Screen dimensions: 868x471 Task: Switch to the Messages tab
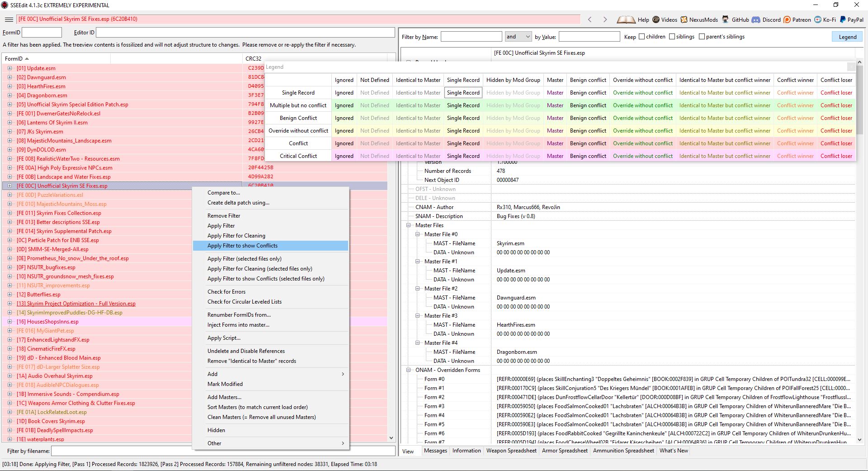(x=435, y=451)
